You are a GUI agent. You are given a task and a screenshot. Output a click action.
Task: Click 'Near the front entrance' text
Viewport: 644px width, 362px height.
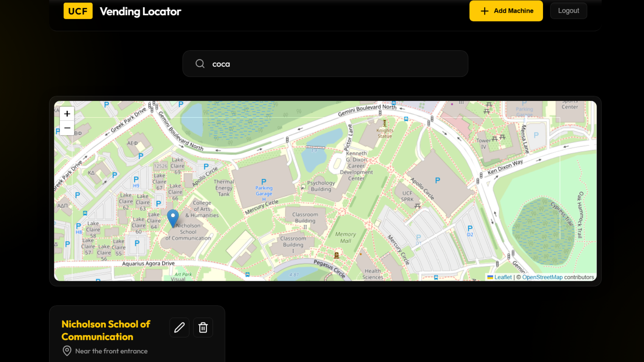(x=111, y=351)
